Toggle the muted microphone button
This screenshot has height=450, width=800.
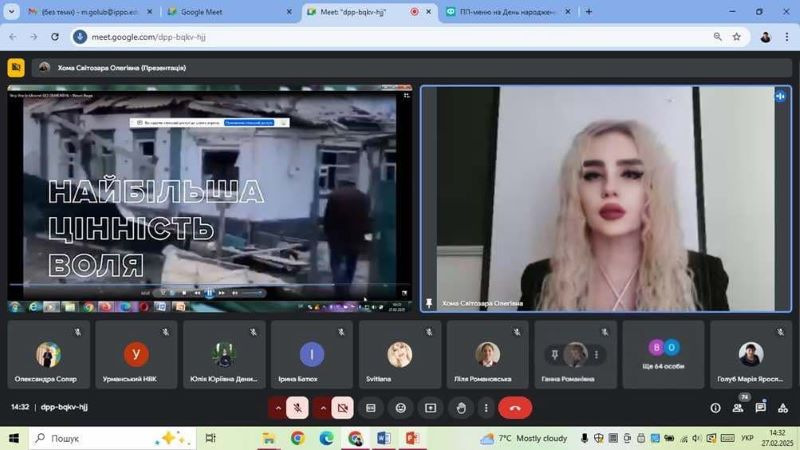(297, 408)
